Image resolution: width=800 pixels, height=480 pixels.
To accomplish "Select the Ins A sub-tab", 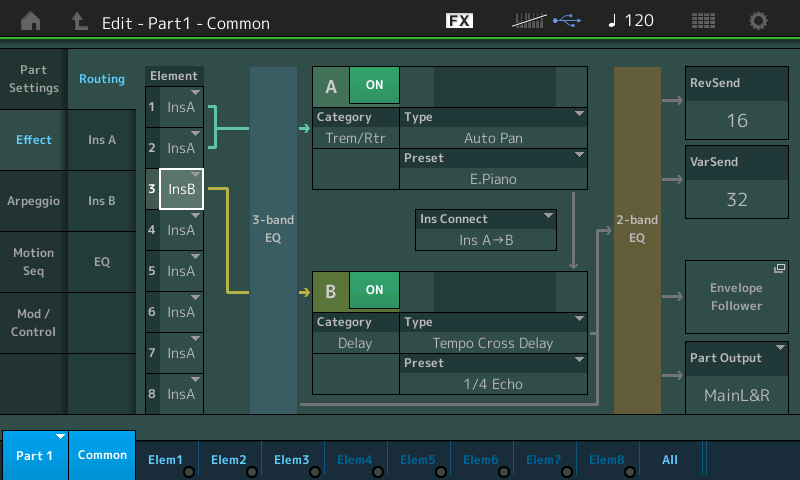I will tap(102, 140).
